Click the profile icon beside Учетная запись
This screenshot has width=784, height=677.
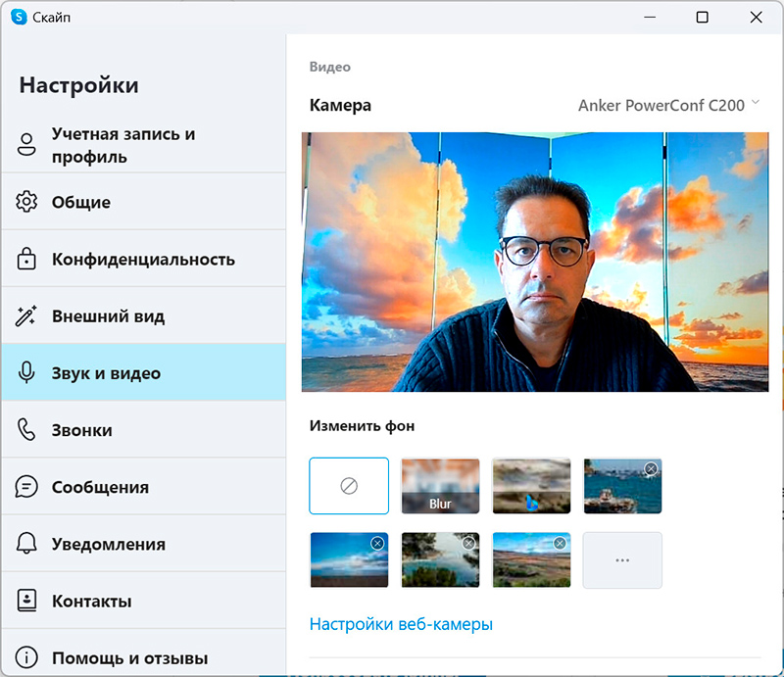26,145
